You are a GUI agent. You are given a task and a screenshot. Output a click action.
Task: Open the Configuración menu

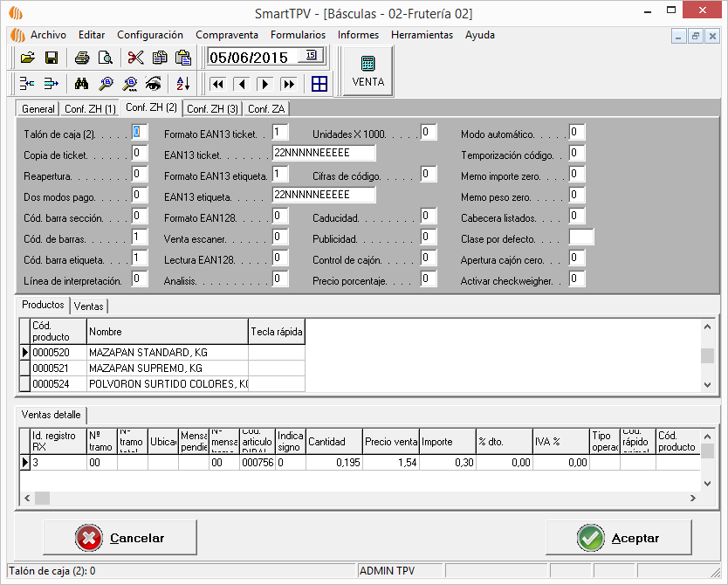[150, 35]
